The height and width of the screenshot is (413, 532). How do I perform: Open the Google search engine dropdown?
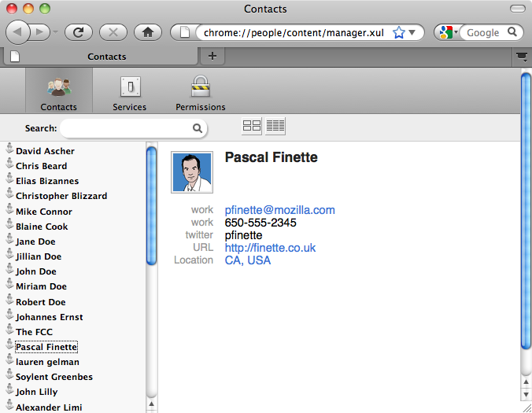(449, 32)
